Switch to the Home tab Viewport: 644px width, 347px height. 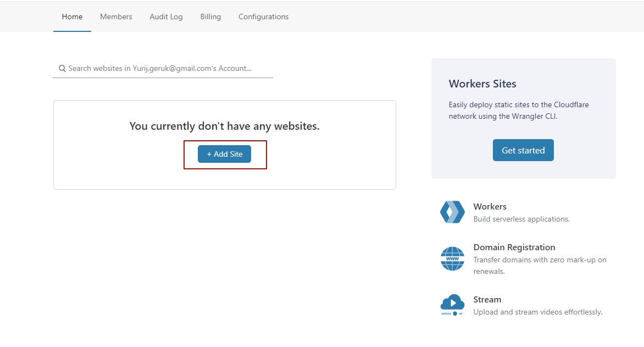click(72, 17)
